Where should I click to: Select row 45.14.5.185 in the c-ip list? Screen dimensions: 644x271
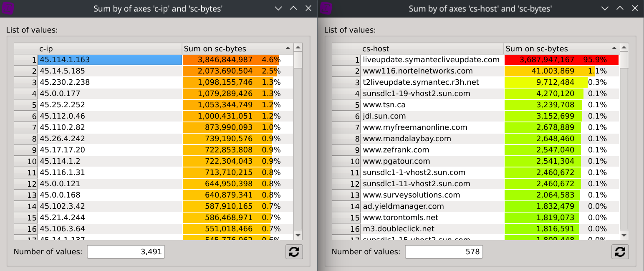[x=110, y=71]
